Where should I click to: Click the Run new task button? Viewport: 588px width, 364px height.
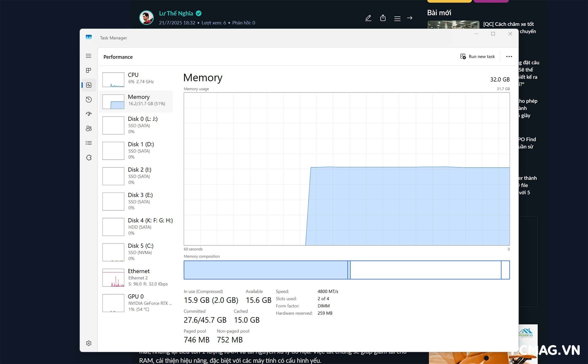click(477, 56)
